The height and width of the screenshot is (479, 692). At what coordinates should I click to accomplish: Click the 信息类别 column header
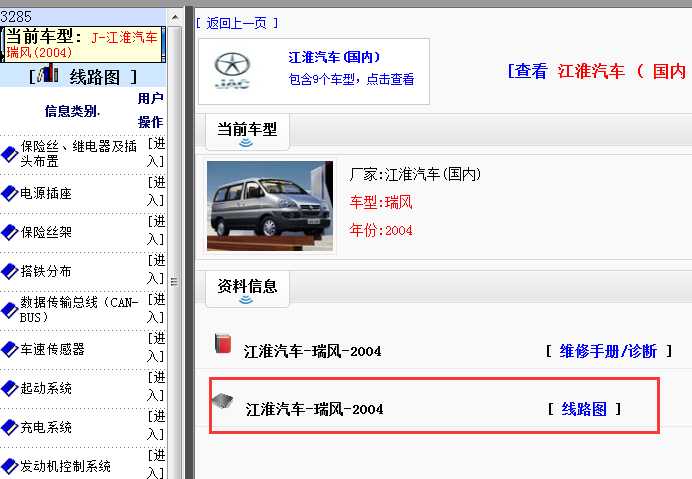pos(72,111)
